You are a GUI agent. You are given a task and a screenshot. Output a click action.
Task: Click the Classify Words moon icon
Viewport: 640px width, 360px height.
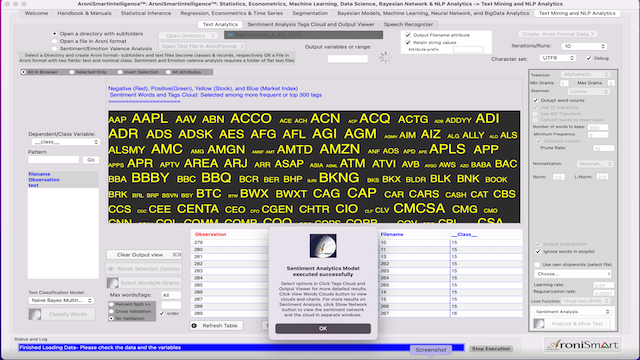pyautogui.click(x=35, y=314)
